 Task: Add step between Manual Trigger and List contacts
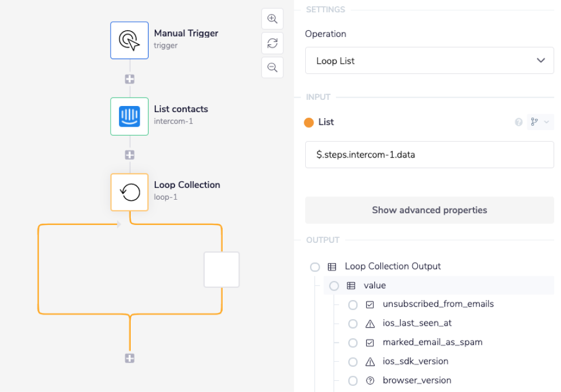[x=130, y=79]
